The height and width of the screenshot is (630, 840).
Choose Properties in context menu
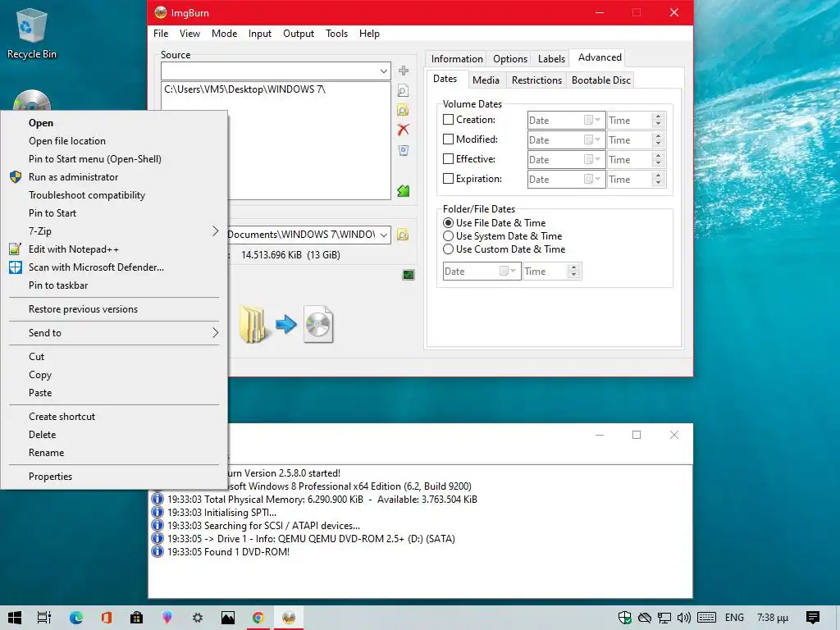pos(113,477)
